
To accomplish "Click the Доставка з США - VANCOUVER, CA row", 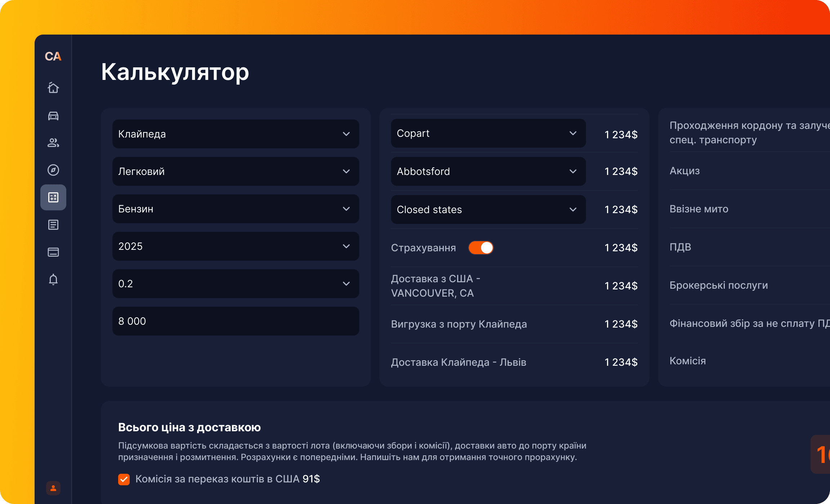I will [x=514, y=286].
